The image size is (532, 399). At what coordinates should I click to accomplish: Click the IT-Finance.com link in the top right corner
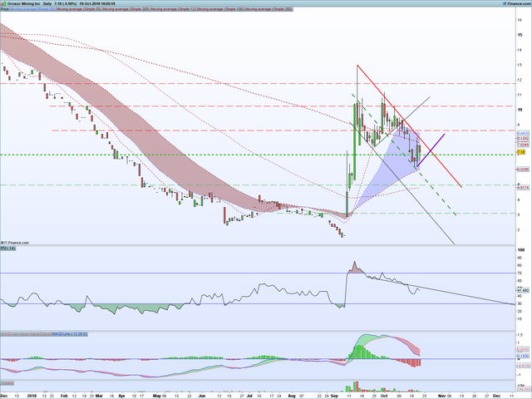tap(517, 3)
